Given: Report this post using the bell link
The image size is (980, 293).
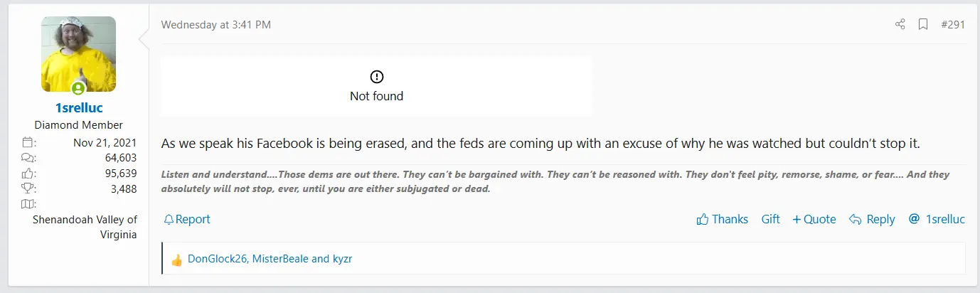Looking at the screenshot, I should (187, 219).
